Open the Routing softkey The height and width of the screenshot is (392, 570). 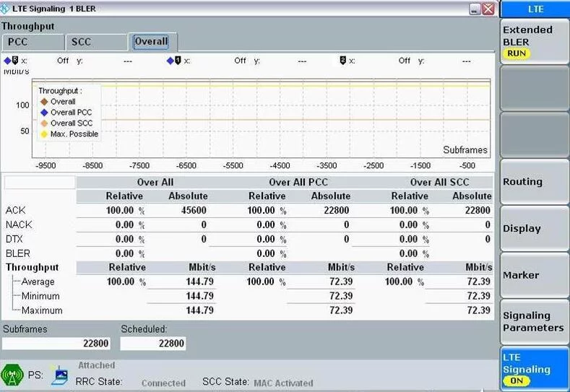pyautogui.click(x=535, y=182)
